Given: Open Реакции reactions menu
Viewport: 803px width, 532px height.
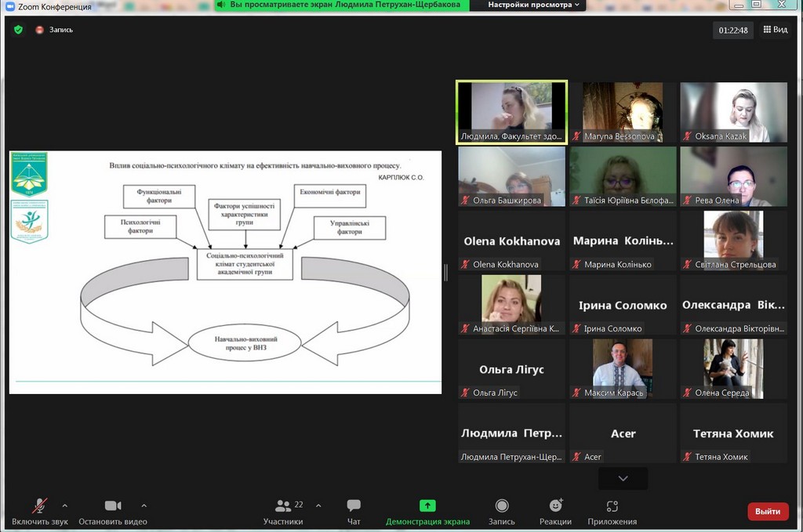Looking at the screenshot, I should click(x=555, y=512).
